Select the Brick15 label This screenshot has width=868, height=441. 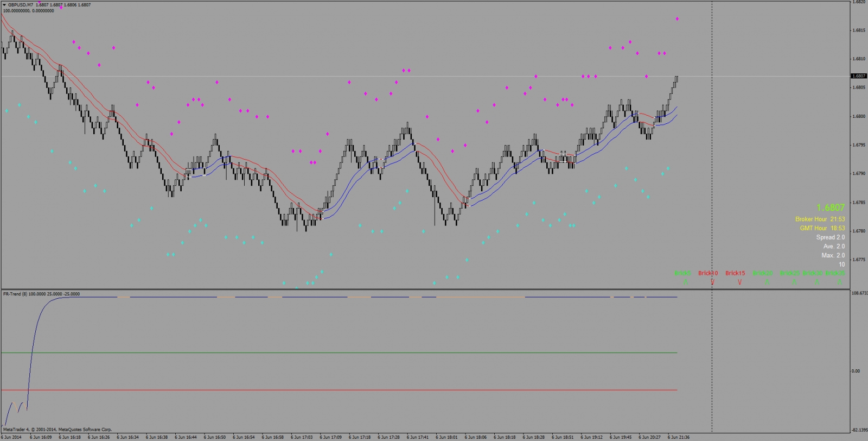click(x=735, y=273)
